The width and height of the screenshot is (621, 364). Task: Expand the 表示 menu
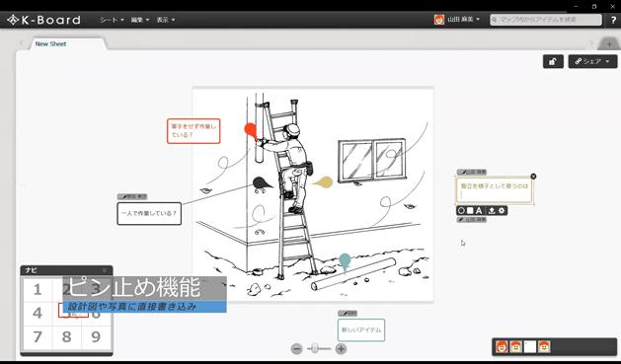pyautogui.click(x=165, y=20)
